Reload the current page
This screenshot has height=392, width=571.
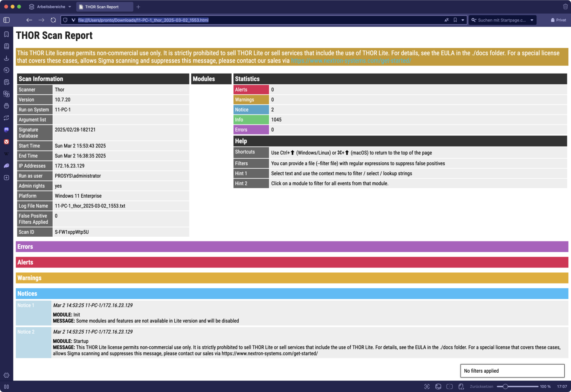(x=53, y=20)
